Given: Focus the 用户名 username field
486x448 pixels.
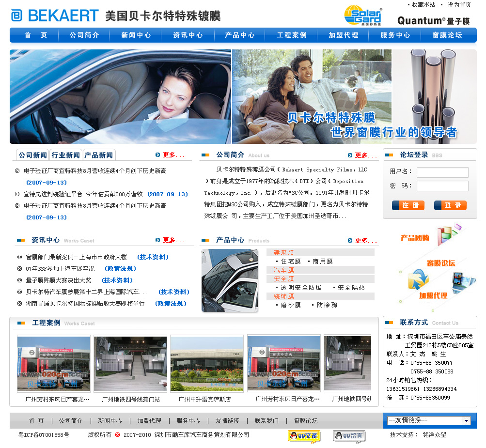Looking at the screenshot, I should [x=442, y=172].
